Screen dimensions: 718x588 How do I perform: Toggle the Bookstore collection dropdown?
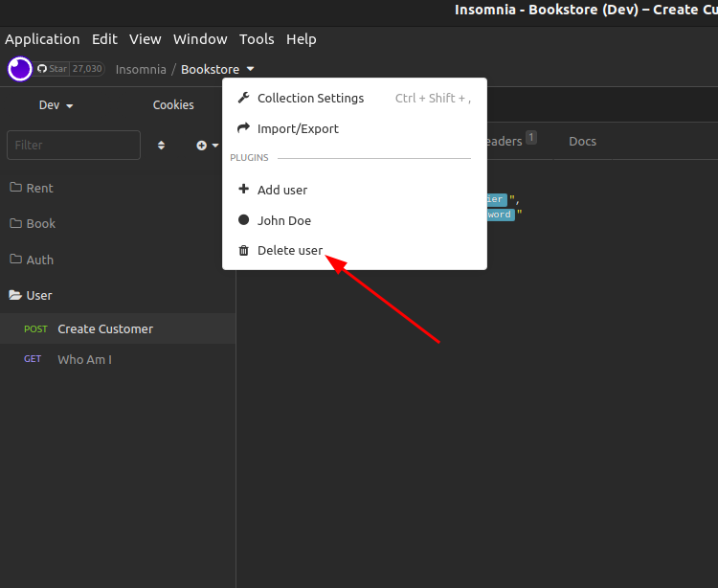coord(217,69)
